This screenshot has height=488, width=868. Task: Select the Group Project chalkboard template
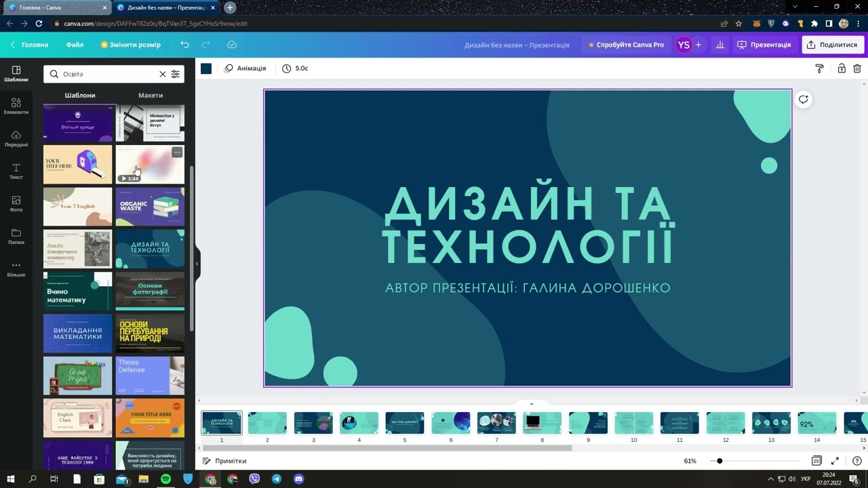pyautogui.click(x=77, y=375)
